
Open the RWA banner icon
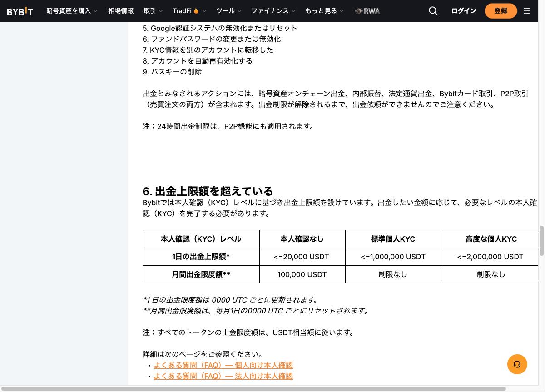(x=367, y=11)
